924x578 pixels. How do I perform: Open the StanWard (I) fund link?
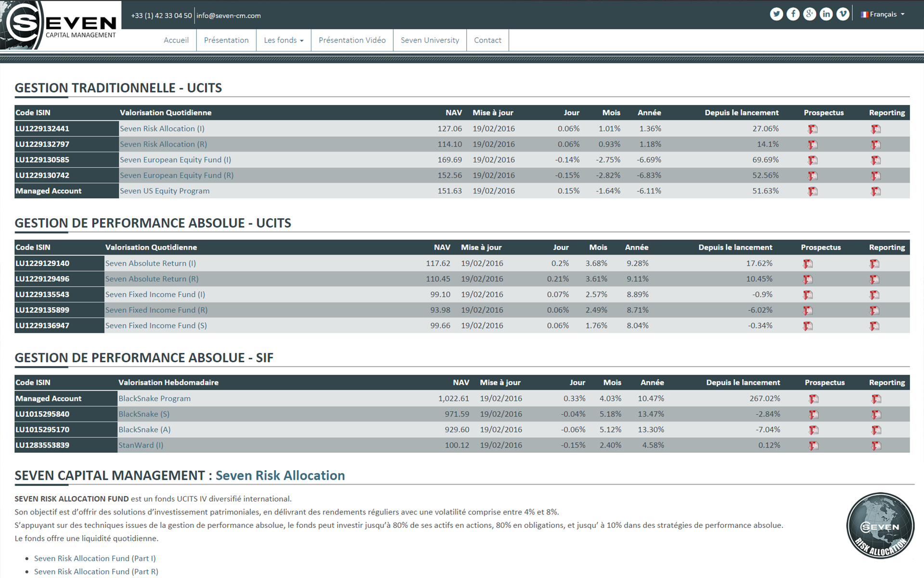[x=141, y=445]
